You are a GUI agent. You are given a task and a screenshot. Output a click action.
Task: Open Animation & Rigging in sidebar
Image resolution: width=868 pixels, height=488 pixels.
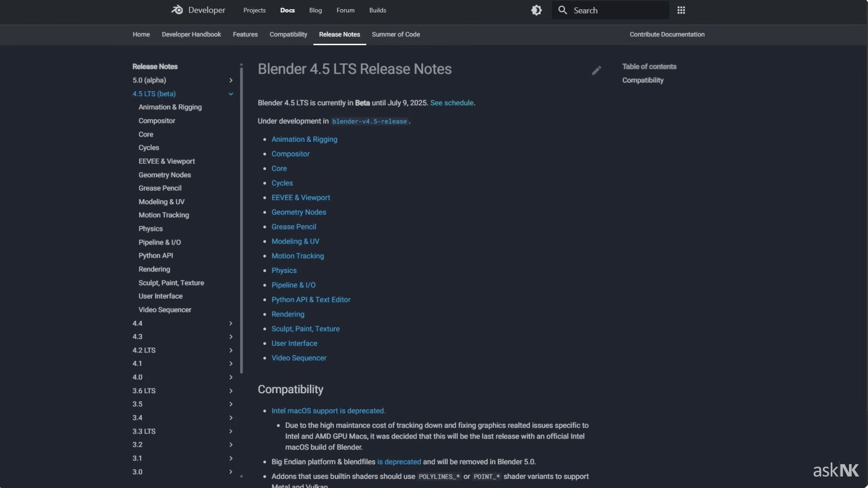click(x=170, y=107)
